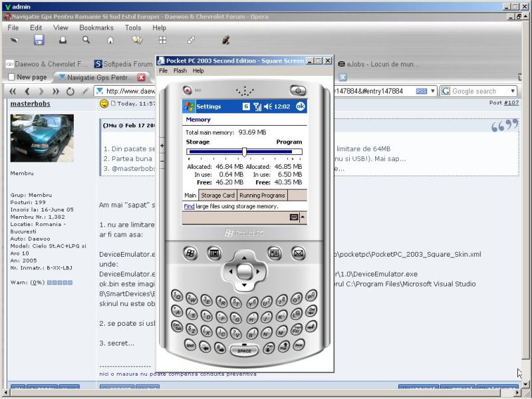Click the emulator Calendar hardware button
The height and width of the screenshot is (399, 532).
click(214, 253)
